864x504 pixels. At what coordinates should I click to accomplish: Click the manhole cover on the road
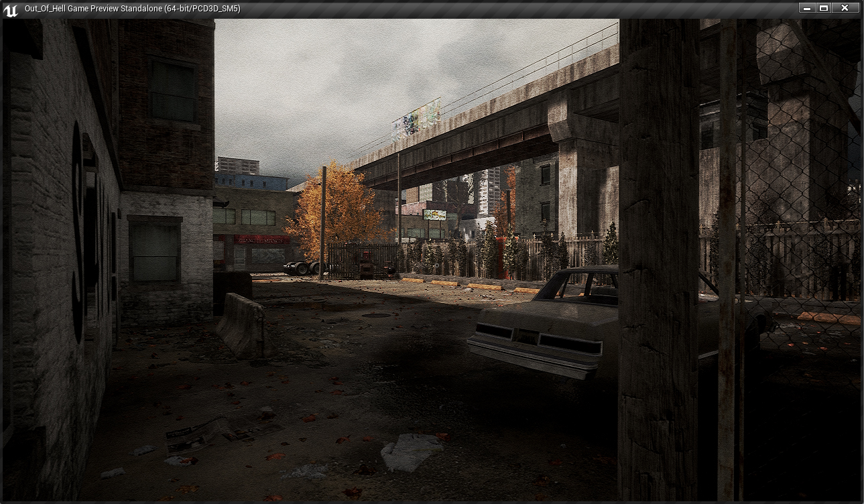tap(377, 315)
